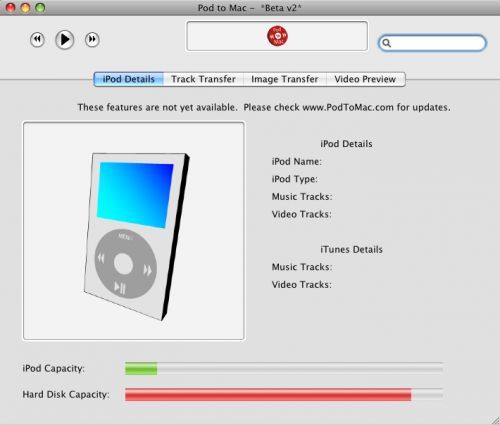Click the green iPod Capacity bar
Screen dimensions: 500x425
click(x=141, y=369)
